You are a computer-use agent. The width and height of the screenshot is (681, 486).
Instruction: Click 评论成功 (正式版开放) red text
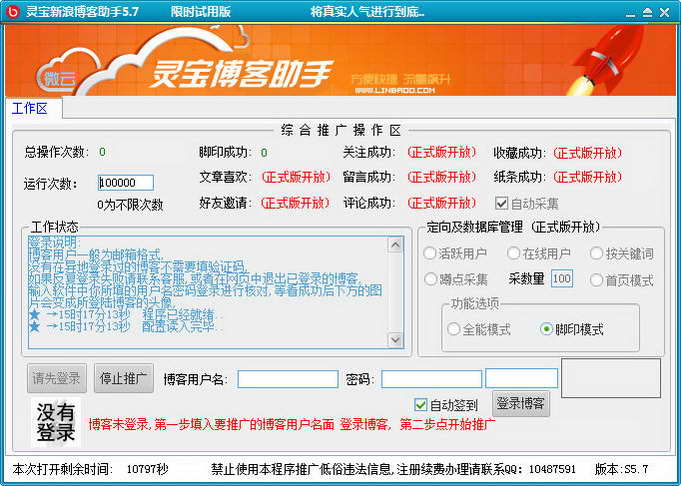[x=442, y=203]
